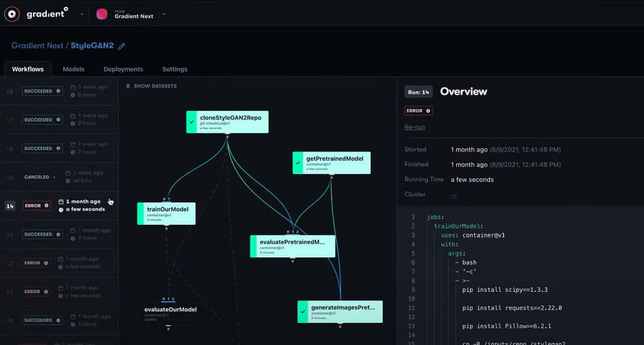Click the clock icon in the run 17 row
Image resolution: width=644 pixels, height=345 pixels.
(x=73, y=124)
